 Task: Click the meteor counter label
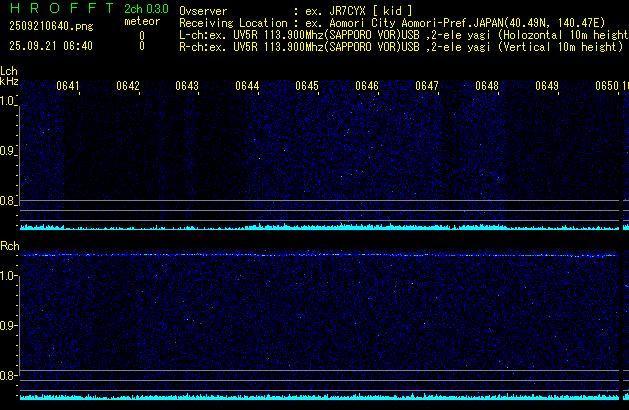coord(141,21)
